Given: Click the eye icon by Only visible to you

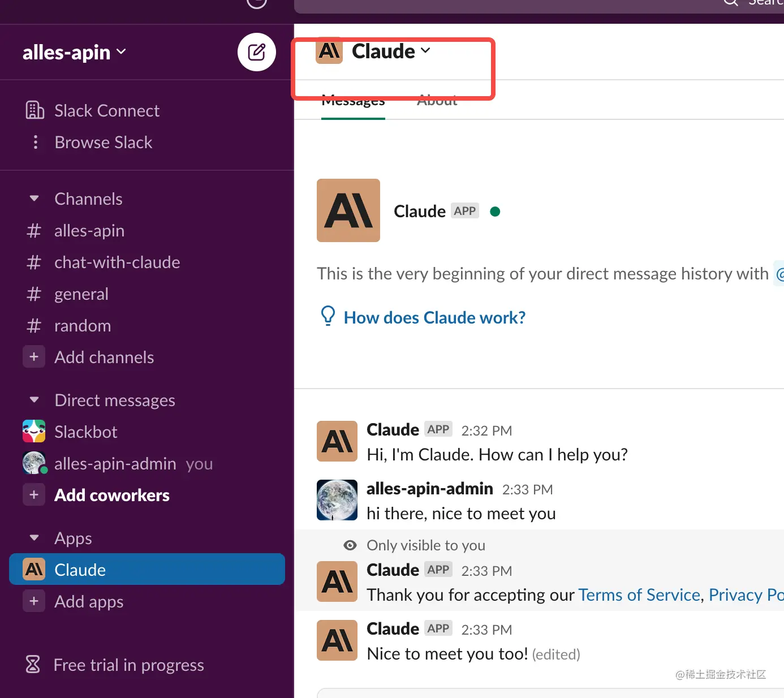Looking at the screenshot, I should pos(350,545).
